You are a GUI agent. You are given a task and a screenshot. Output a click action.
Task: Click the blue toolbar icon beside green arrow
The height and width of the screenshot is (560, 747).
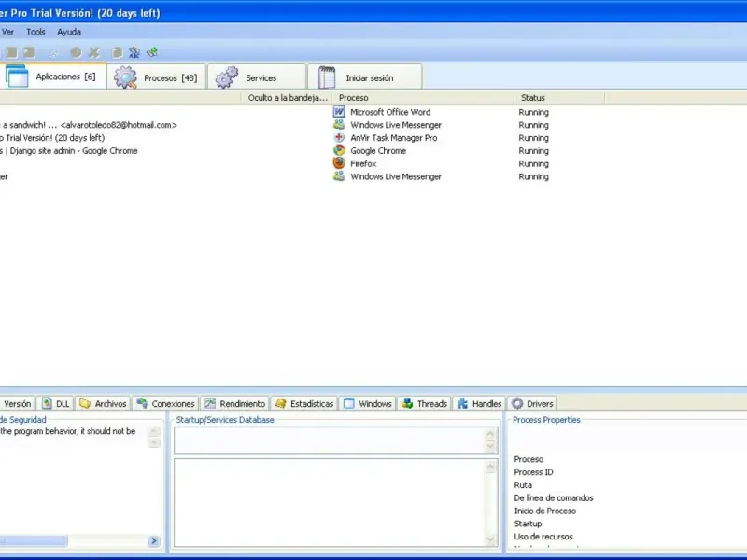click(x=134, y=52)
